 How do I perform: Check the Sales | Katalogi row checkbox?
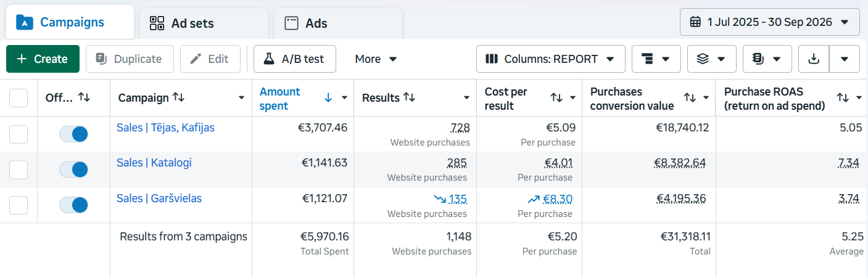pos(19,170)
